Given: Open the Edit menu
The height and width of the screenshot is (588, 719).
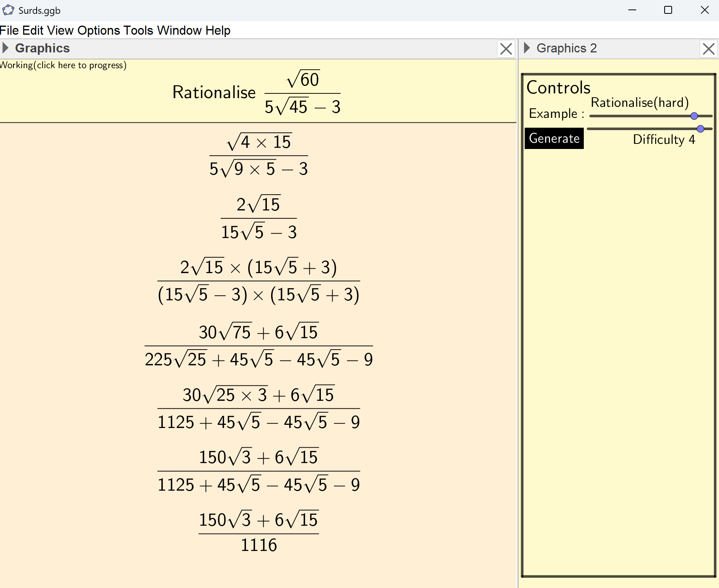Looking at the screenshot, I should click(x=33, y=30).
